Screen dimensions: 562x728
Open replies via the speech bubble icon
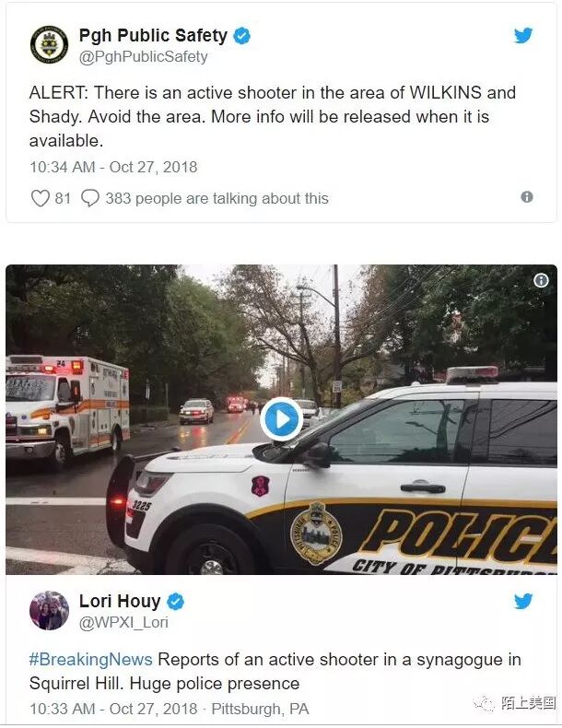click(x=90, y=198)
